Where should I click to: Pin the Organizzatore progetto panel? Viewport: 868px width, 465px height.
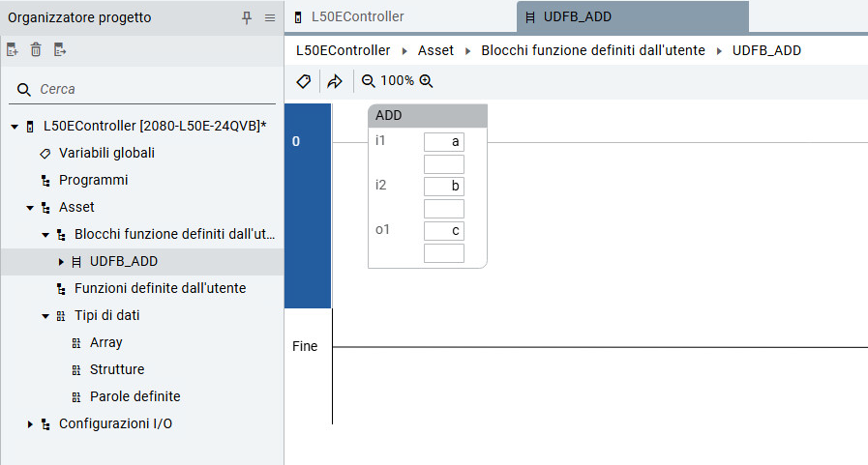[247, 17]
